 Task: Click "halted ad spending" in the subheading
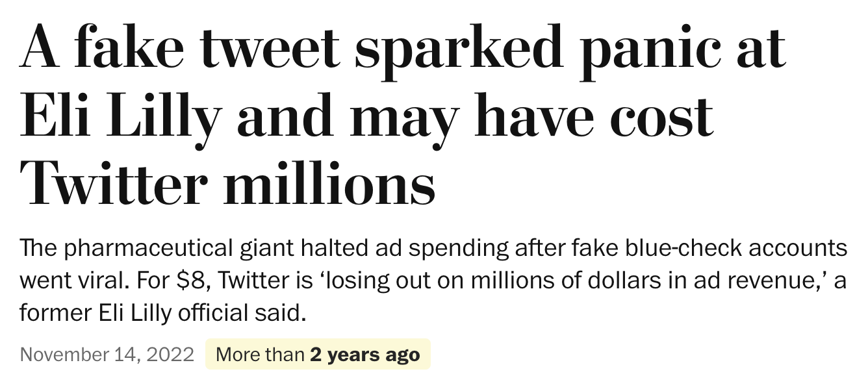click(361, 248)
